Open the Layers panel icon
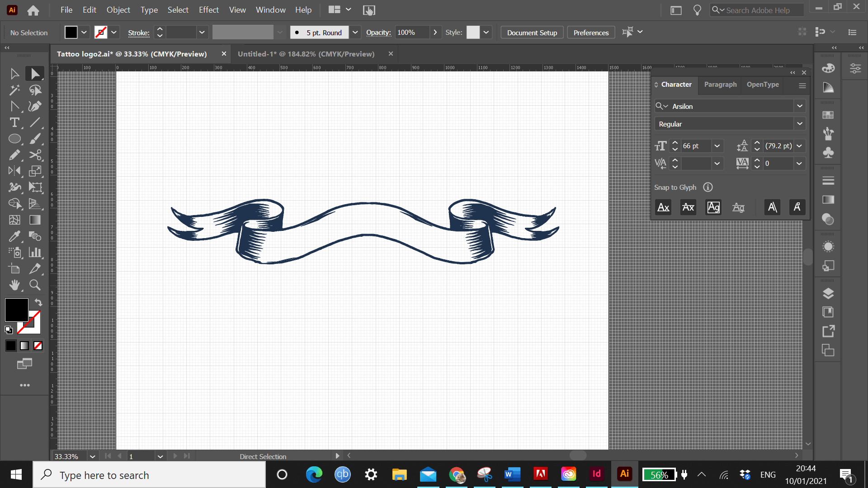The height and width of the screenshot is (488, 868). tap(828, 293)
